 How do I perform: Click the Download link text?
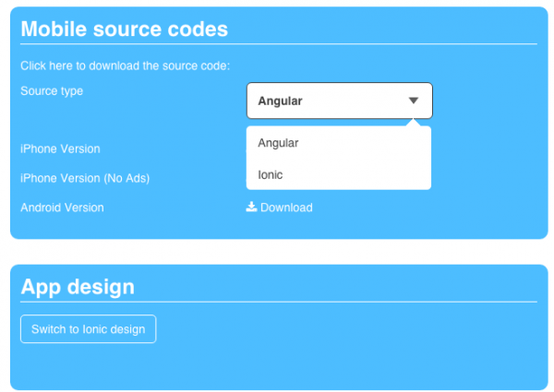[286, 208]
